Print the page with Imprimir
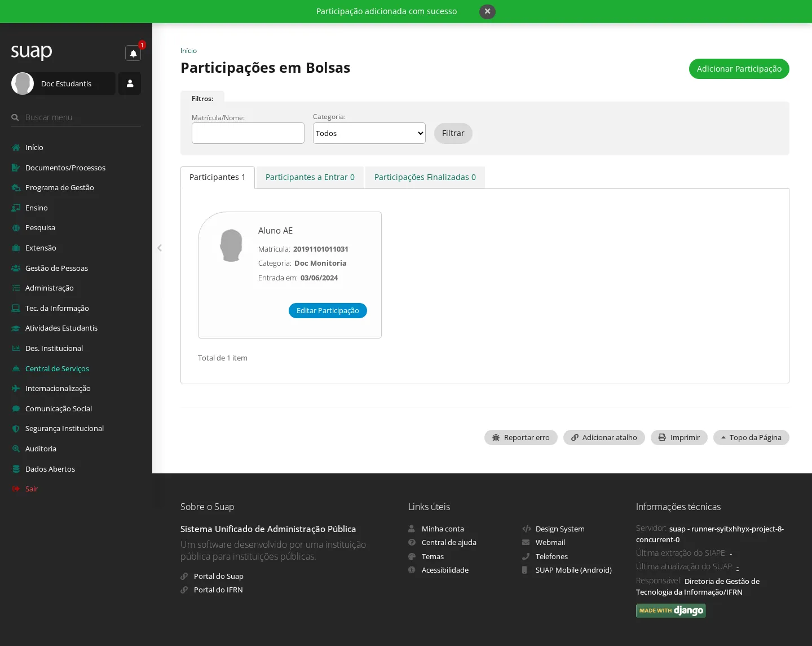 point(679,437)
